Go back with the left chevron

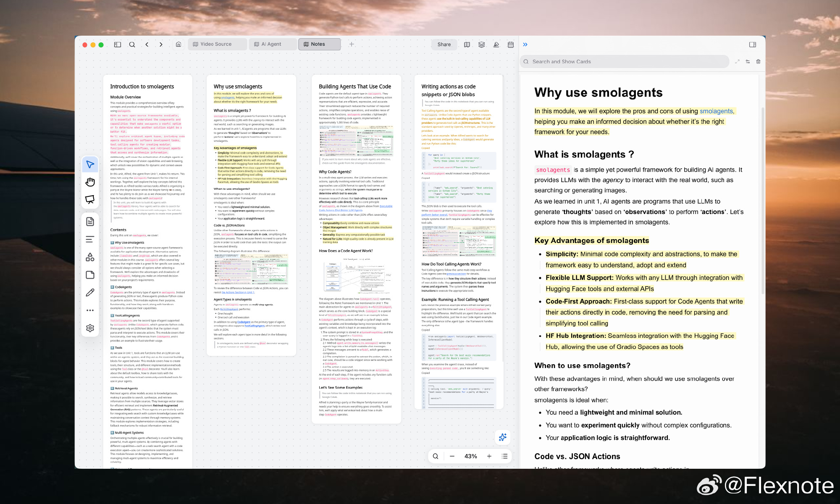tap(147, 44)
